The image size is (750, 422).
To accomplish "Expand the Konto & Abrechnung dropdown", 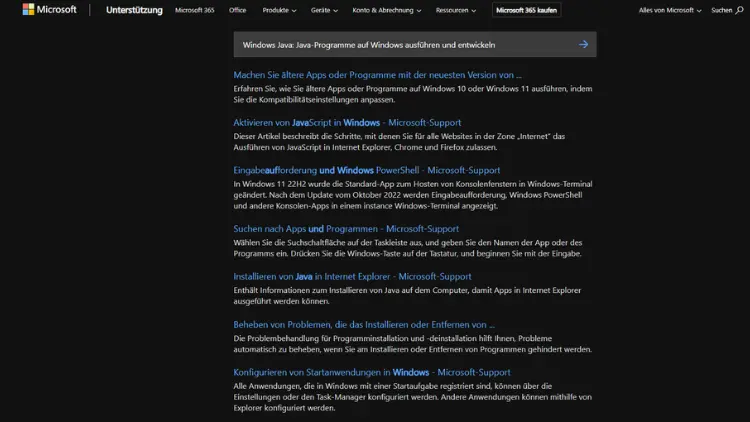I will 386,10.
